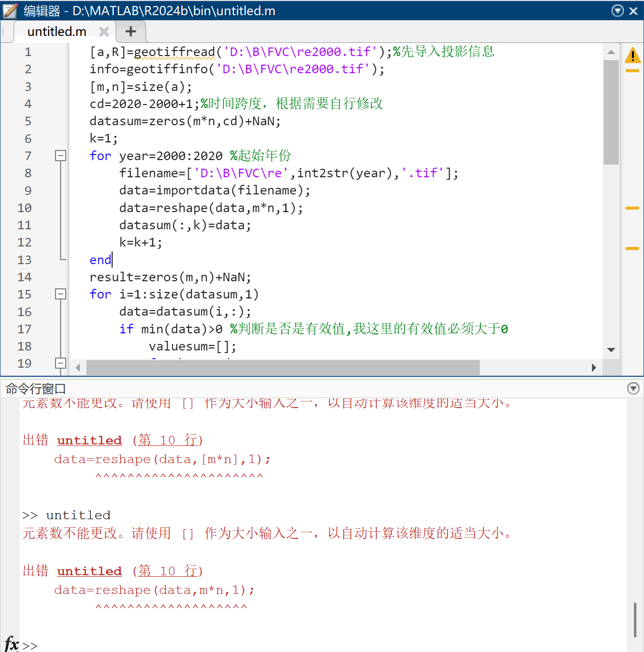This screenshot has width=644, height=652.
Task: Click the 'datasum(:,k)=data;' line
Action: [185, 225]
